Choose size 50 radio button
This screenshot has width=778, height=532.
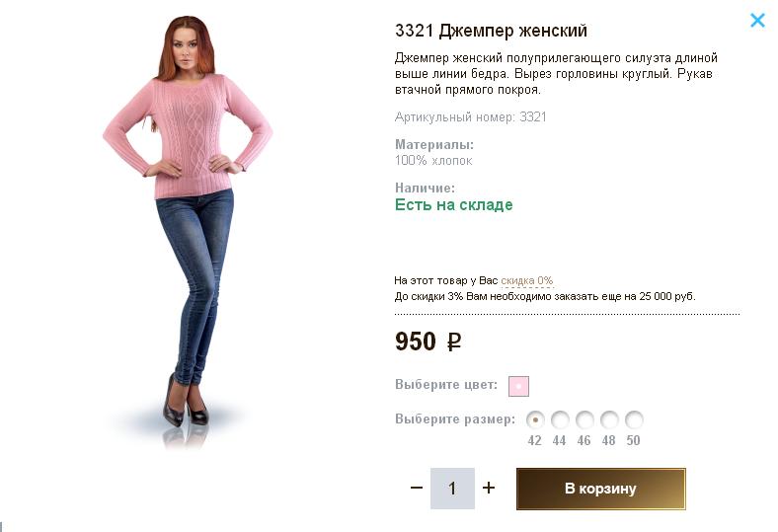pos(634,419)
